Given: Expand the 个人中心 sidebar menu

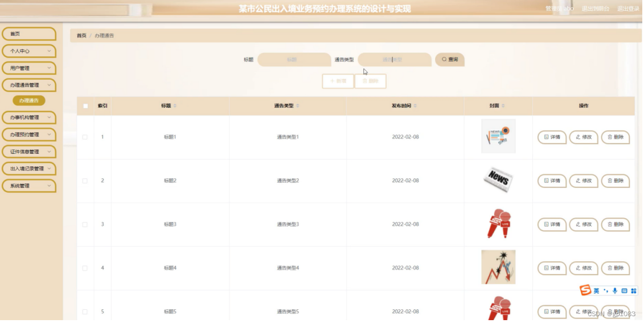Looking at the screenshot, I should 28,51.
